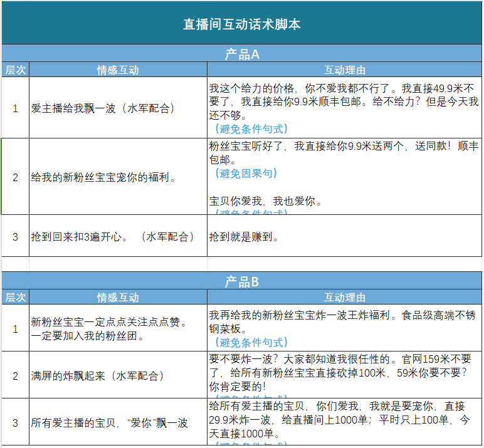
Task: Select 情感互动 header under 产品B
Action: [118, 297]
